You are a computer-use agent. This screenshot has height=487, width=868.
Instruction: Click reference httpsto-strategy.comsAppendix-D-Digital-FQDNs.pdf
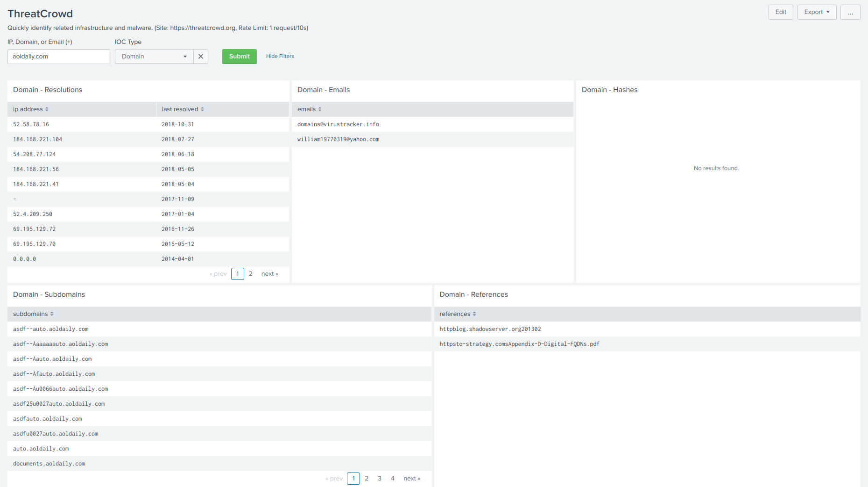click(519, 344)
